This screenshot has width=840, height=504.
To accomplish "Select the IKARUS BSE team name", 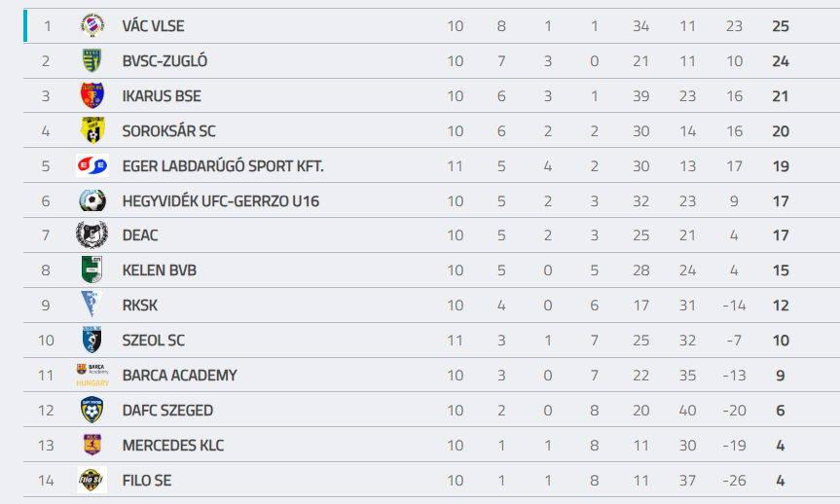I will click(162, 96).
